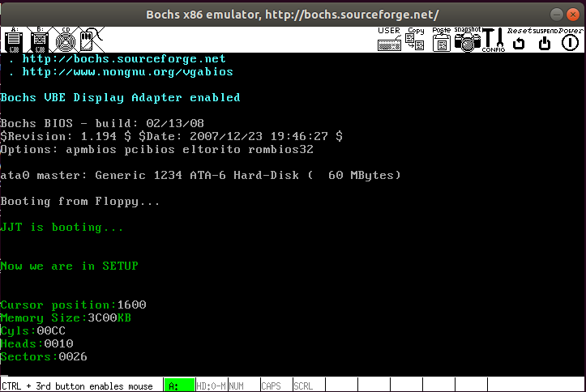Click the Bochs window title bar

(293, 15)
